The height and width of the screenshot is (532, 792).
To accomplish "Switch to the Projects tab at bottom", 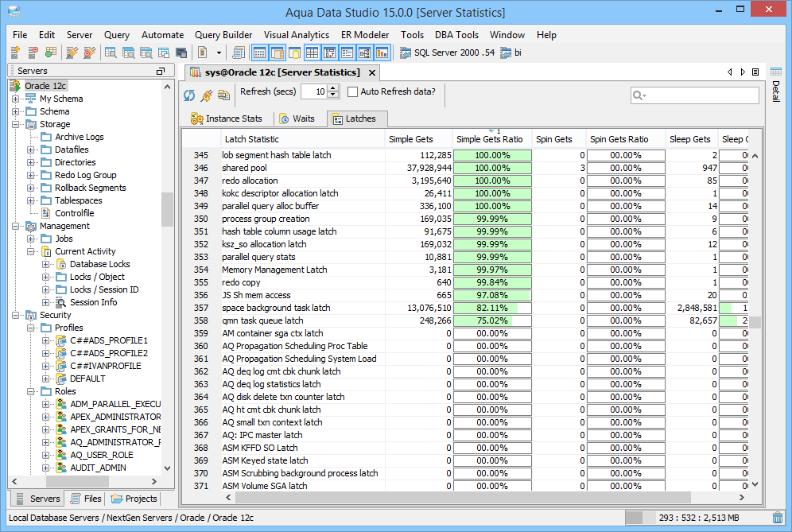I will point(134,499).
